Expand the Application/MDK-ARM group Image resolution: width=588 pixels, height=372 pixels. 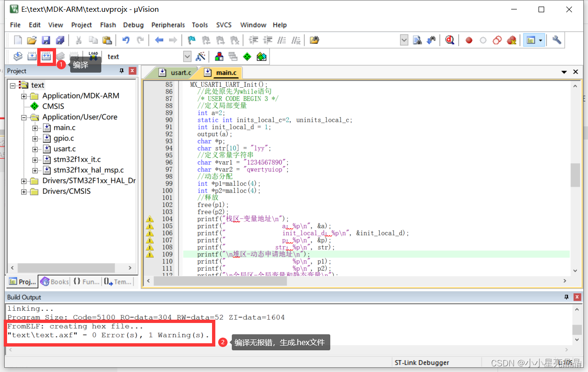pyautogui.click(x=24, y=96)
